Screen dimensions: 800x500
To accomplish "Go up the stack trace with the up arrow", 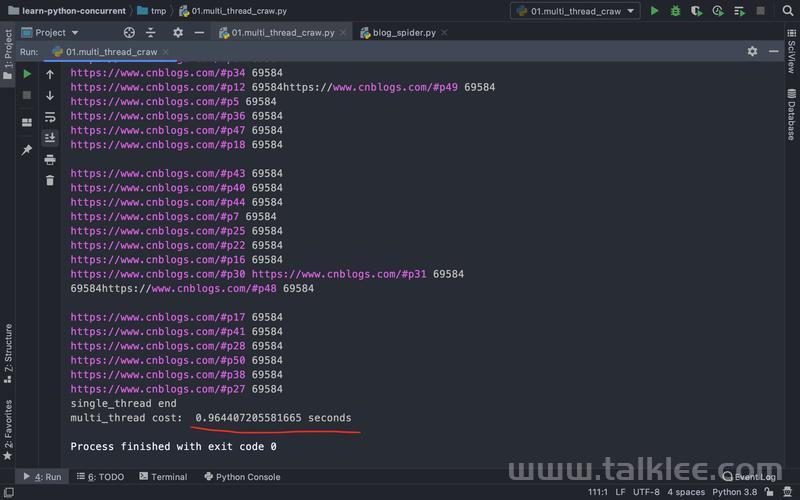I will [50, 74].
